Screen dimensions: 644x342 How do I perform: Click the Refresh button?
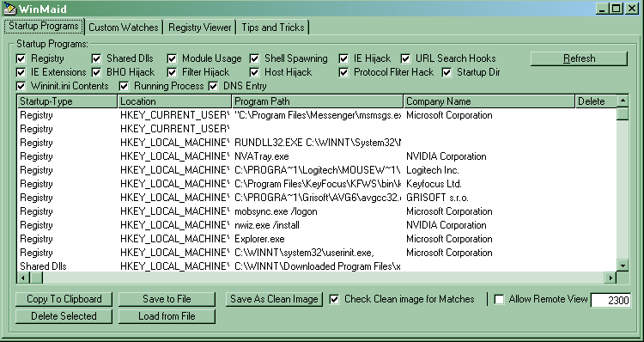coord(579,58)
